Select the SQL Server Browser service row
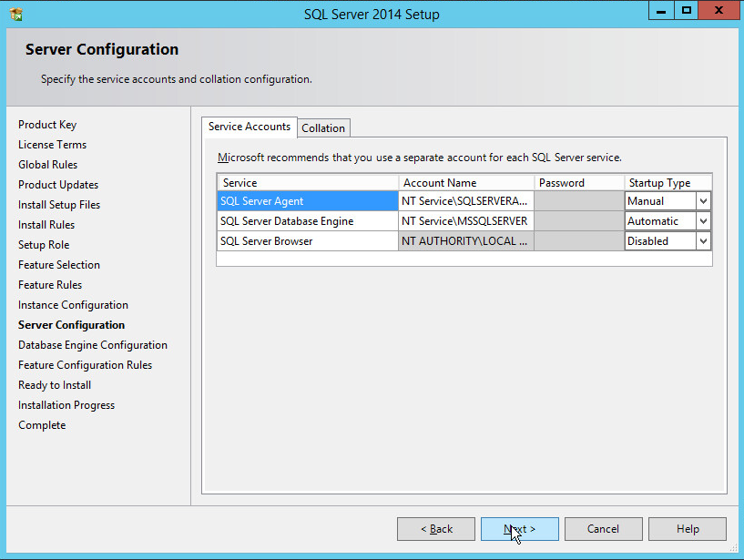The image size is (744, 560). (x=307, y=241)
